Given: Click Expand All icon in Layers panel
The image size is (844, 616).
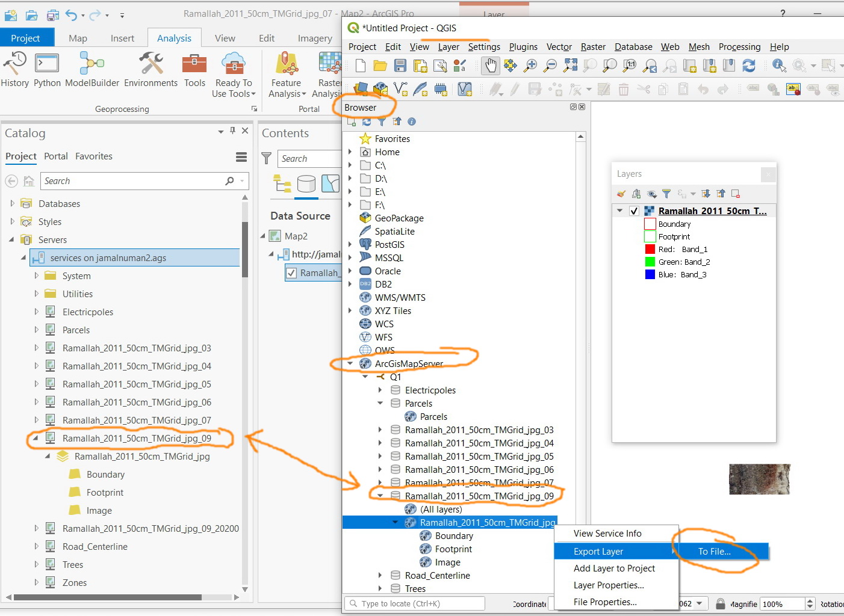Looking at the screenshot, I should pos(706,194).
